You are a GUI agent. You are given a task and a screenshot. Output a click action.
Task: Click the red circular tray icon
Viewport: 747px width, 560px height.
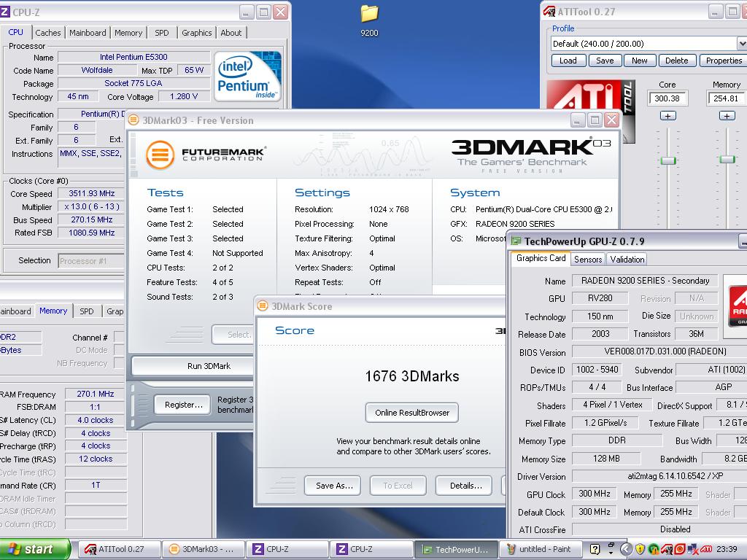(679, 549)
